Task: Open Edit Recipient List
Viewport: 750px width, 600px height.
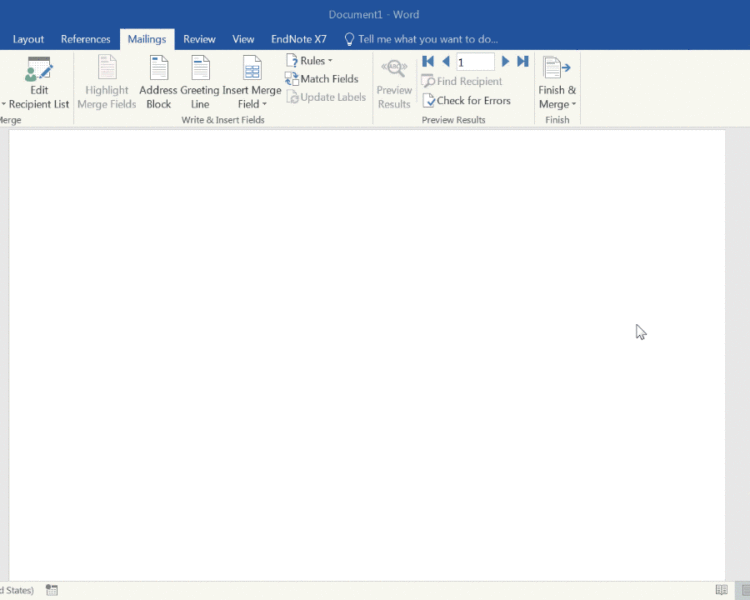Action: [38, 82]
